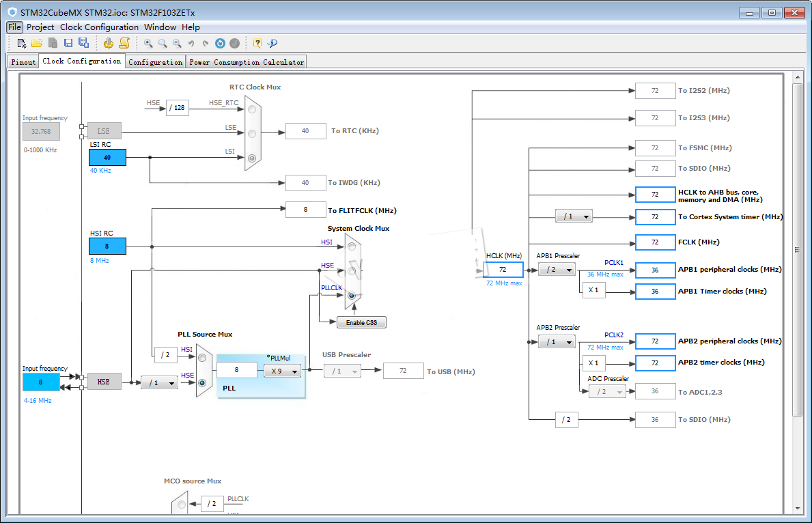Open the File menu
The height and width of the screenshot is (523, 812).
[x=14, y=27]
